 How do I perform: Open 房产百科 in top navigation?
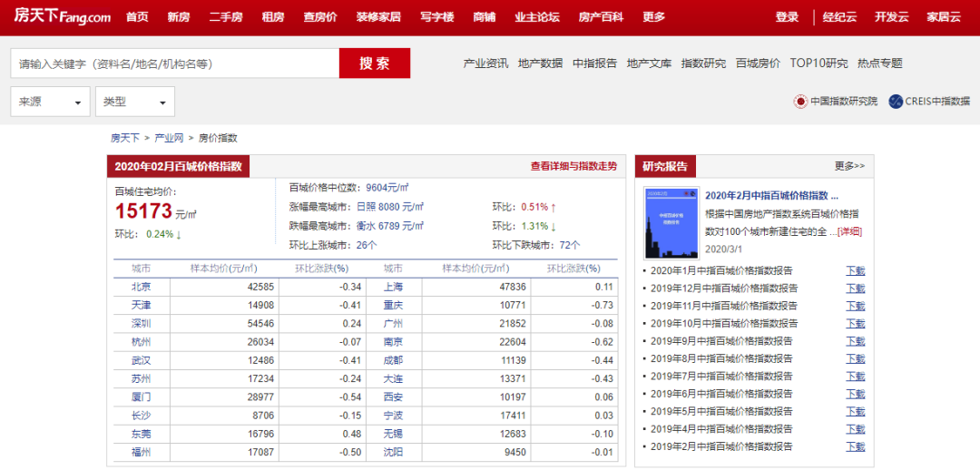point(601,17)
